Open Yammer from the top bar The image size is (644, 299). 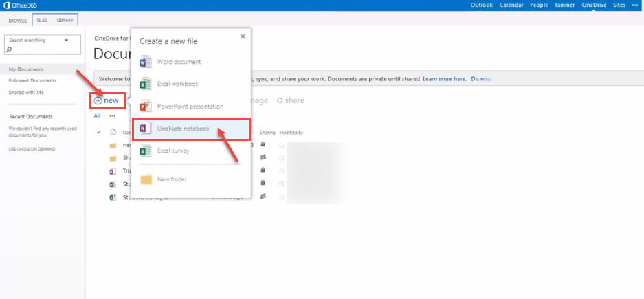point(564,5)
